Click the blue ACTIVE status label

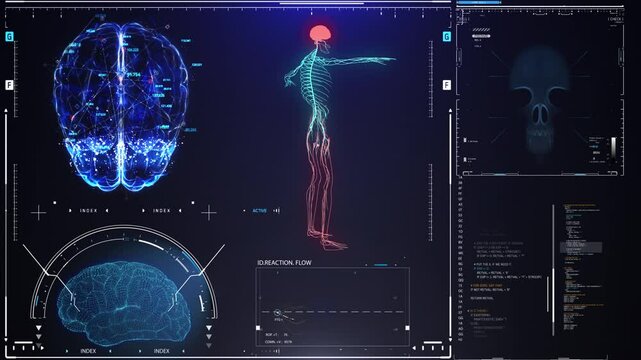click(x=260, y=211)
